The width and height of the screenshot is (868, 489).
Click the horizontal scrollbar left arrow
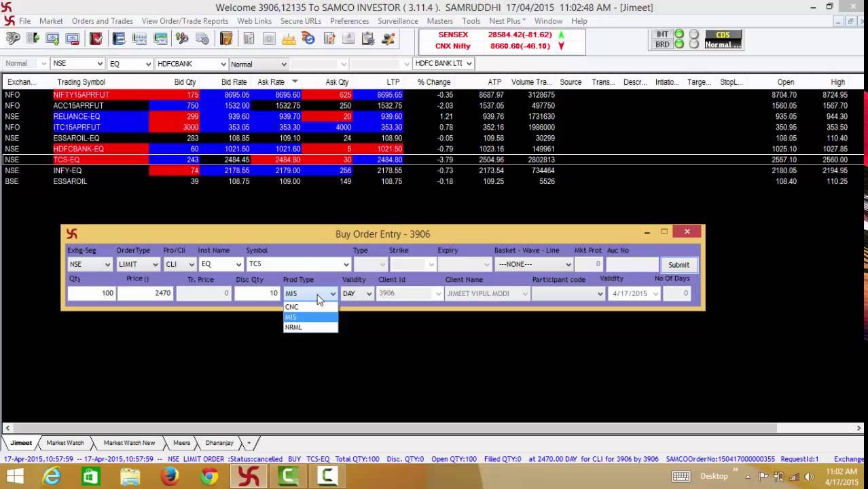tap(7, 428)
